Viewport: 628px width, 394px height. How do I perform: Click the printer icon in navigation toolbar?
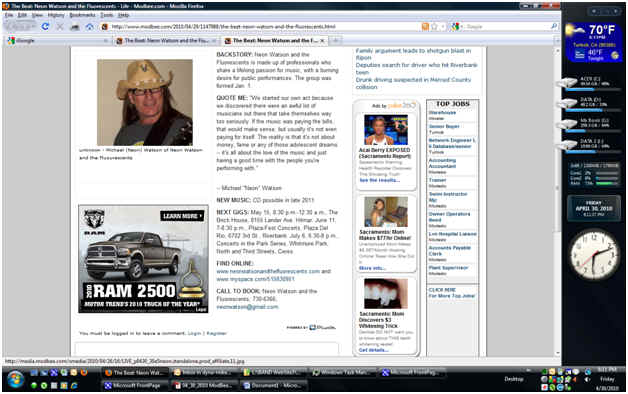(x=75, y=27)
